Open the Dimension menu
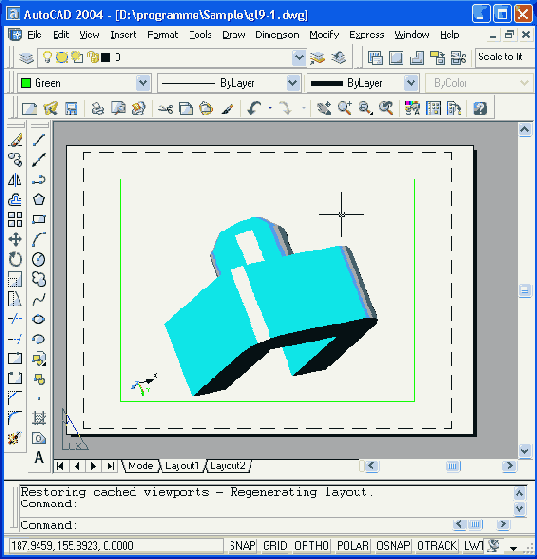Screen dimensions: 537x559 point(277,35)
